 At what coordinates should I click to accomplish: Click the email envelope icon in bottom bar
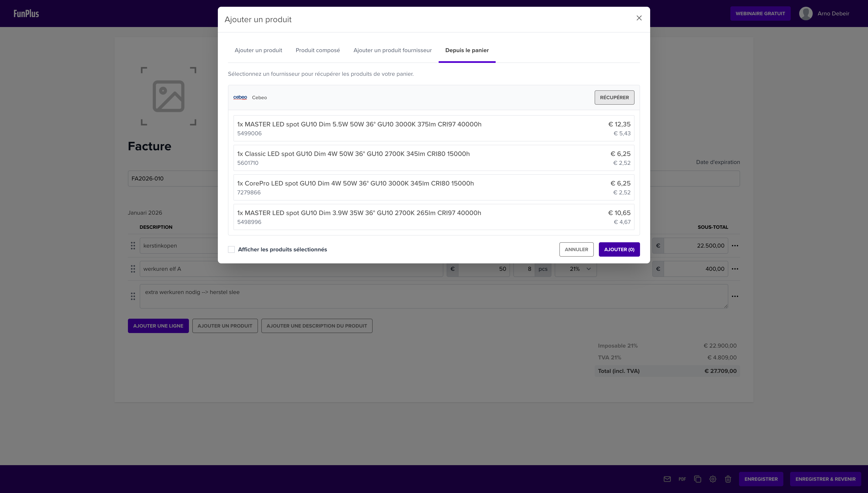point(667,479)
